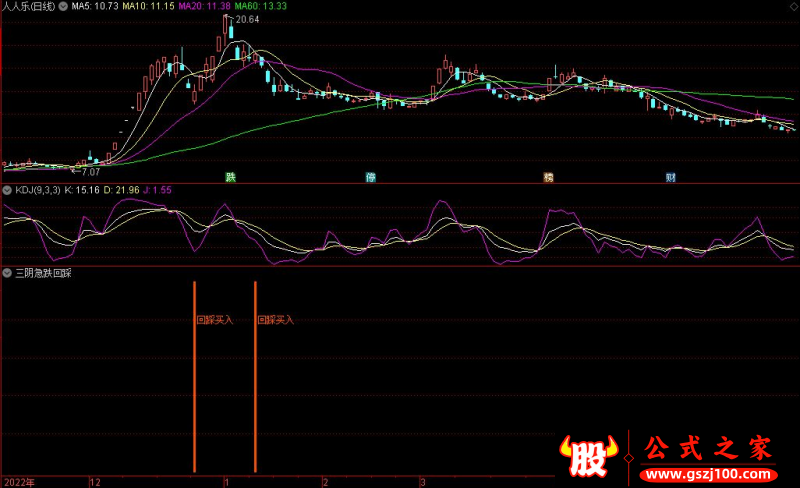Expand the main chart settings arrow beside 人人乐(日线)
Viewport: 800px width, 488px height.
pos(64,6)
